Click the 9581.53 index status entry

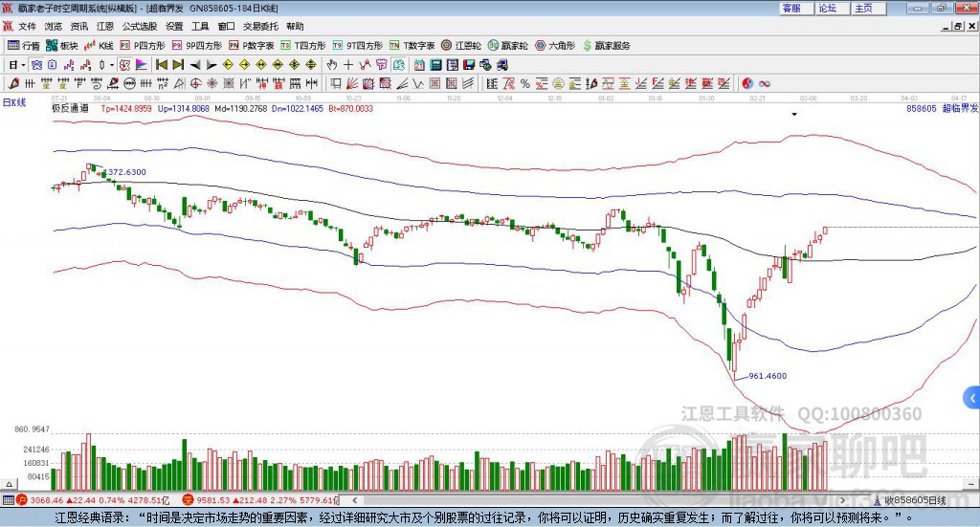pos(260,500)
